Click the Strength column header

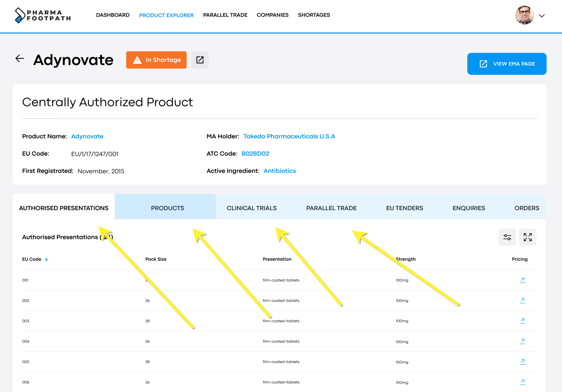[x=405, y=259]
